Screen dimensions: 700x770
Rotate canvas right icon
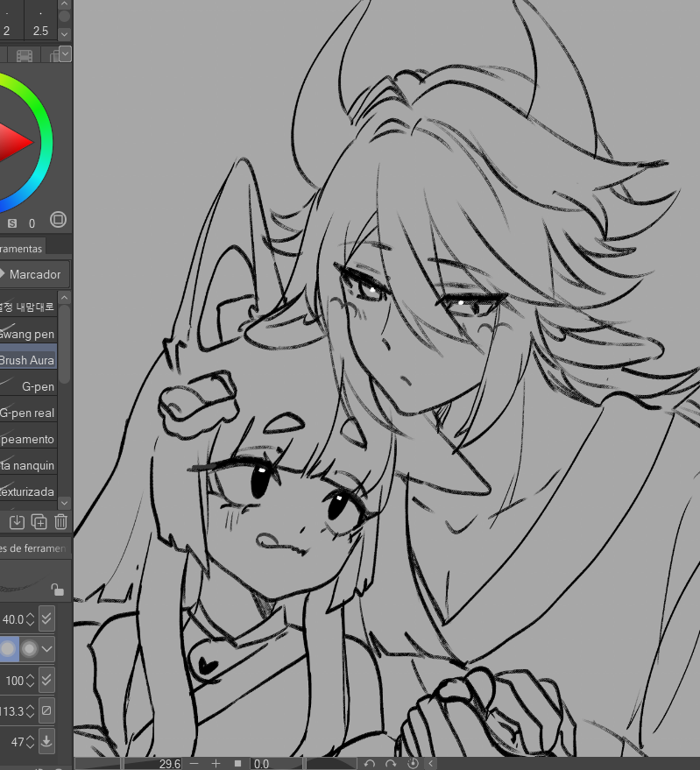[391, 764]
